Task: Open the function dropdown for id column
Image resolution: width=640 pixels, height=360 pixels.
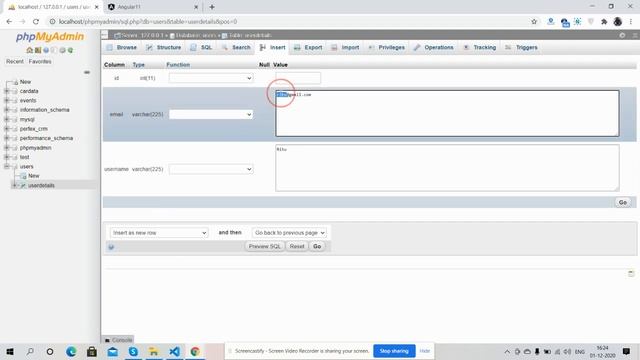Action: tap(211, 78)
